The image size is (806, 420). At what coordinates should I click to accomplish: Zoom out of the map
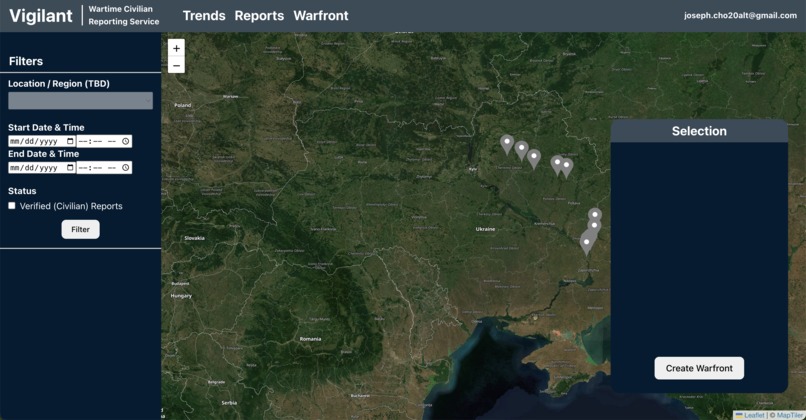(176, 65)
